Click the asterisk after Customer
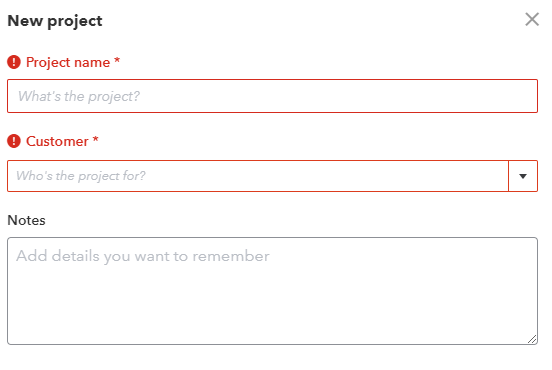552x370 pixels. pyautogui.click(x=95, y=139)
